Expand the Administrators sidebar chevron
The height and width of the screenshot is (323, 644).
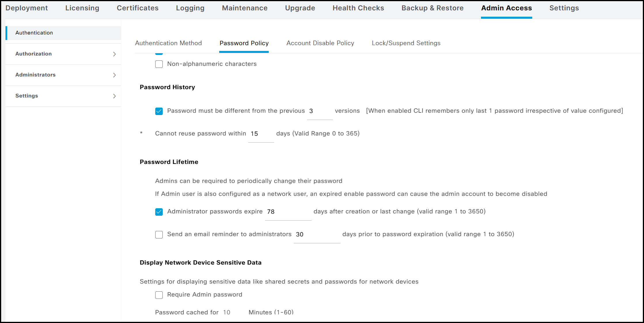(114, 75)
